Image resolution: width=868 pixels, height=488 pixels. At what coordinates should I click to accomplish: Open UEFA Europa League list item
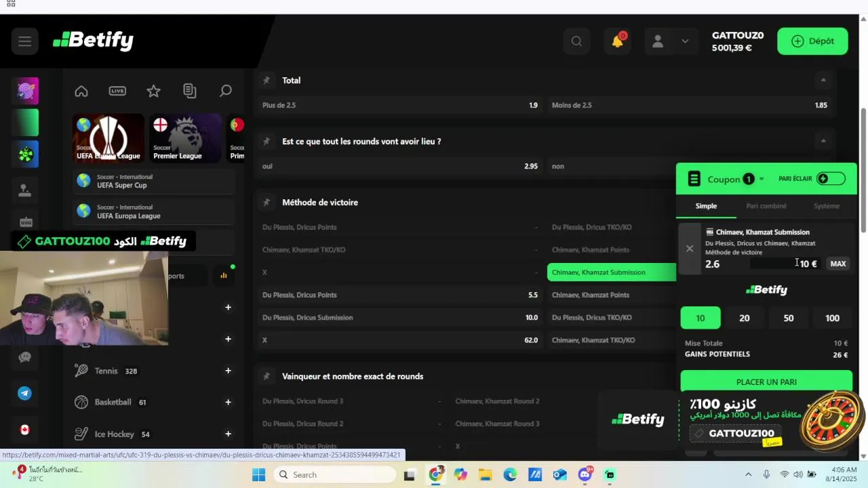click(x=153, y=211)
